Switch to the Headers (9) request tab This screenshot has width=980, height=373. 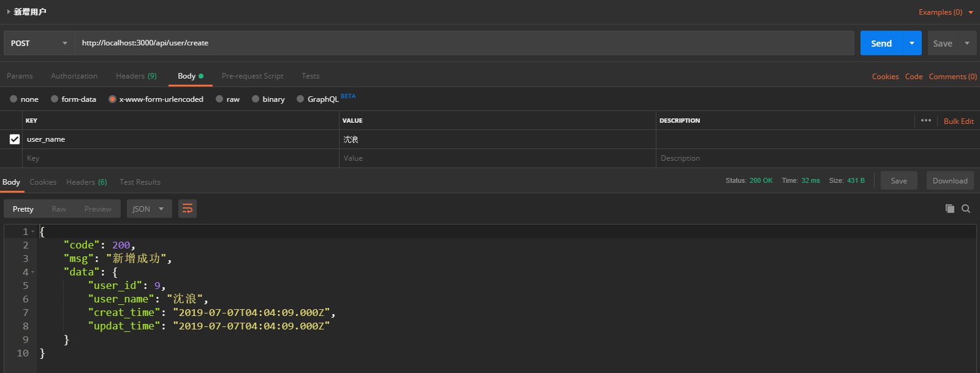(136, 76)
